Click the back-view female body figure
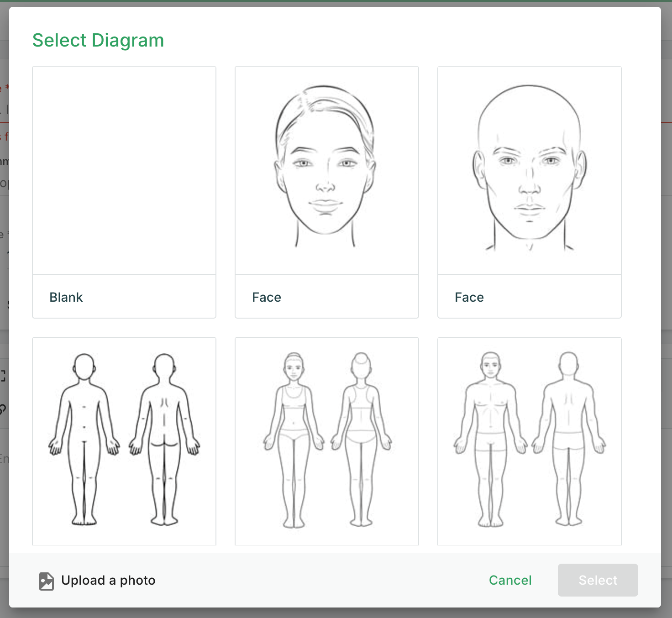Image resolution: width=672 pixels, height=618 pixels. (x=361, y=439)
